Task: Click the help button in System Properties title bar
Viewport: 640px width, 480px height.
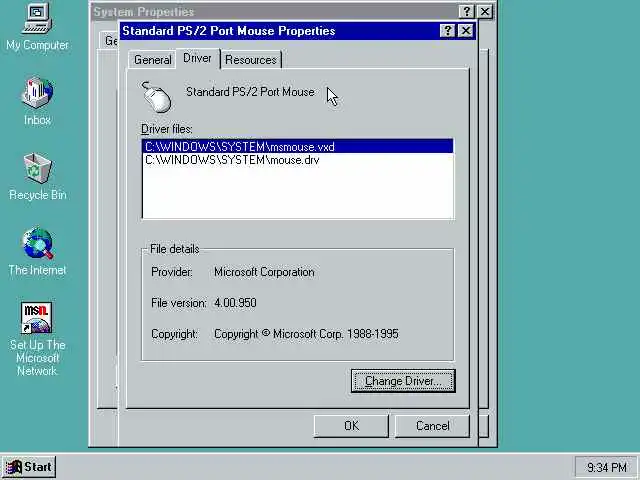Action: (x=466, y=11)
